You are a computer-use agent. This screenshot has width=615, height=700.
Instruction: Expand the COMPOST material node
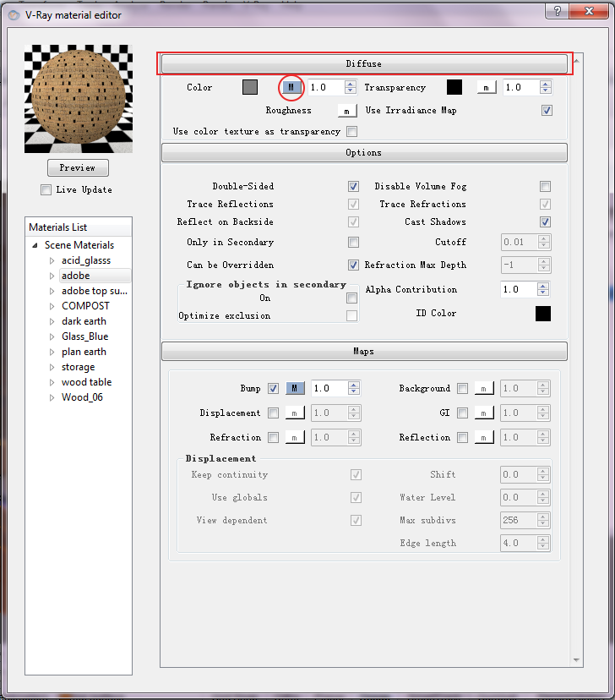point(52,306)
